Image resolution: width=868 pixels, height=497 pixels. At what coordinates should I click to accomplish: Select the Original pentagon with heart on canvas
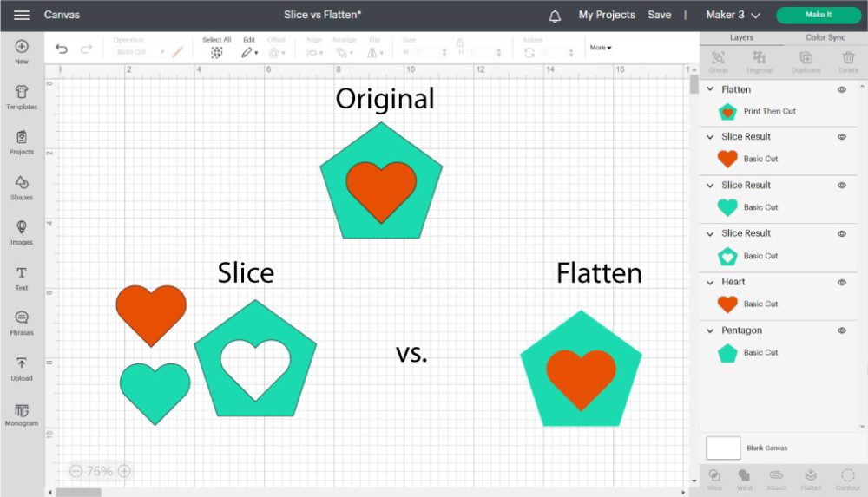pyautogui.click(x=381, y=181)
